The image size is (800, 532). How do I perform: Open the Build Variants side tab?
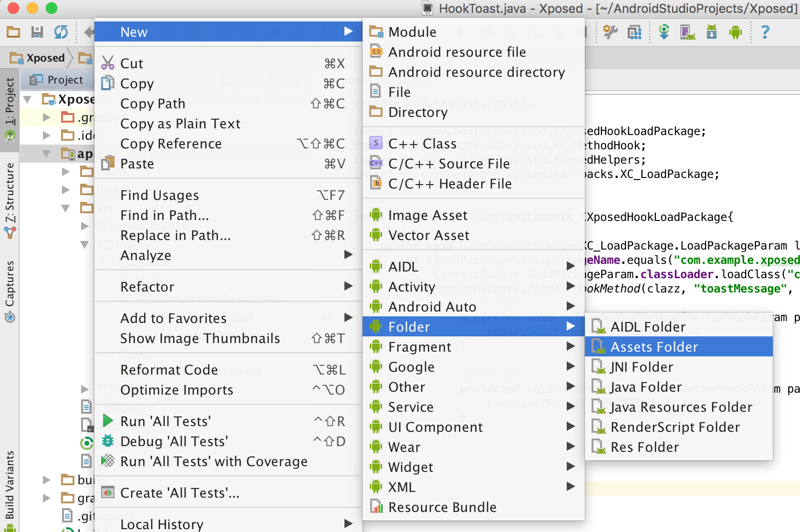pyautogui.click(x=10, y=490)
